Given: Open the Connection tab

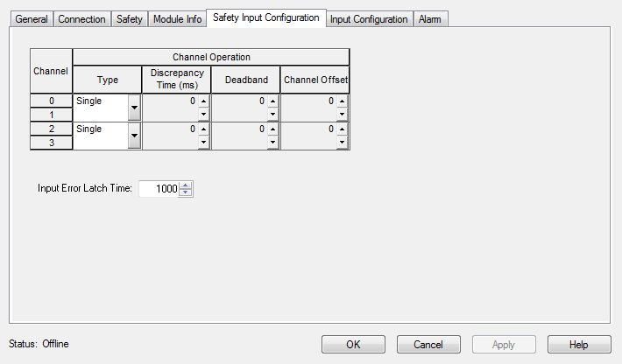Looking at the screenshot, I should click(x=81, y=19).
